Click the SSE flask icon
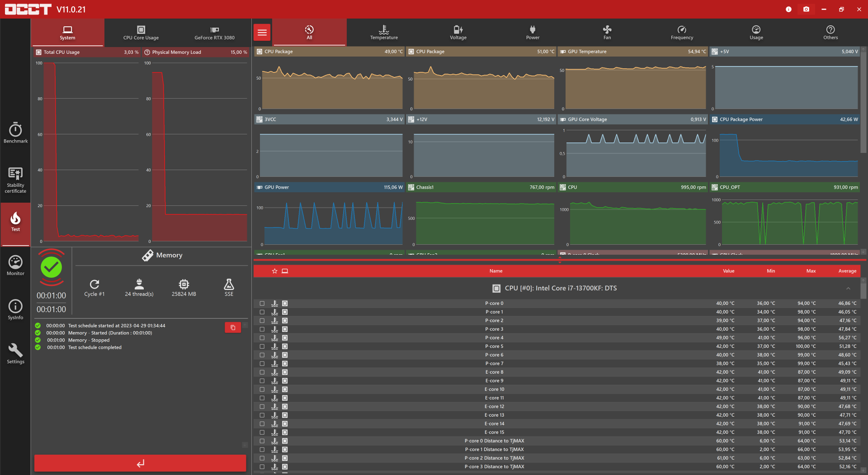868x475 pixels. (x=229, y=284)
